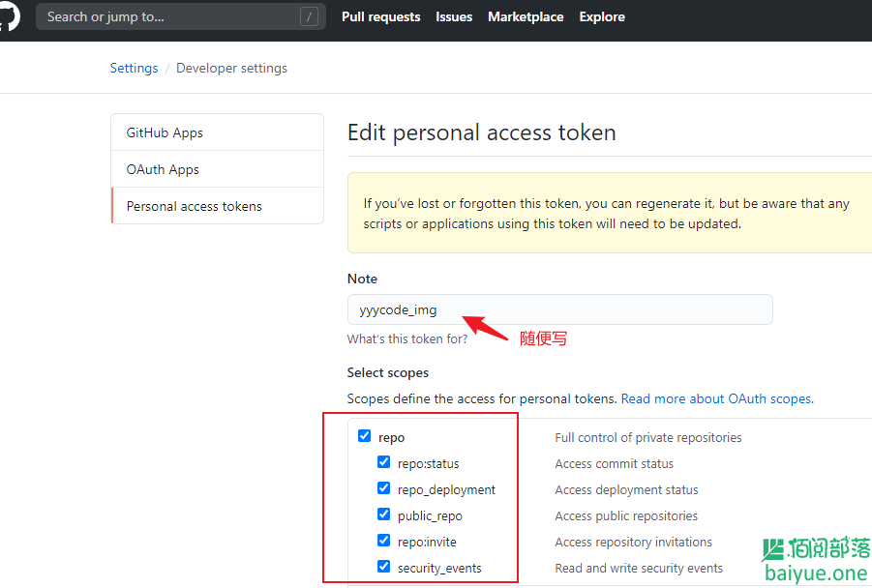Click 'Access commit status' description
This screenshot has width=872, height=588.
614,463
